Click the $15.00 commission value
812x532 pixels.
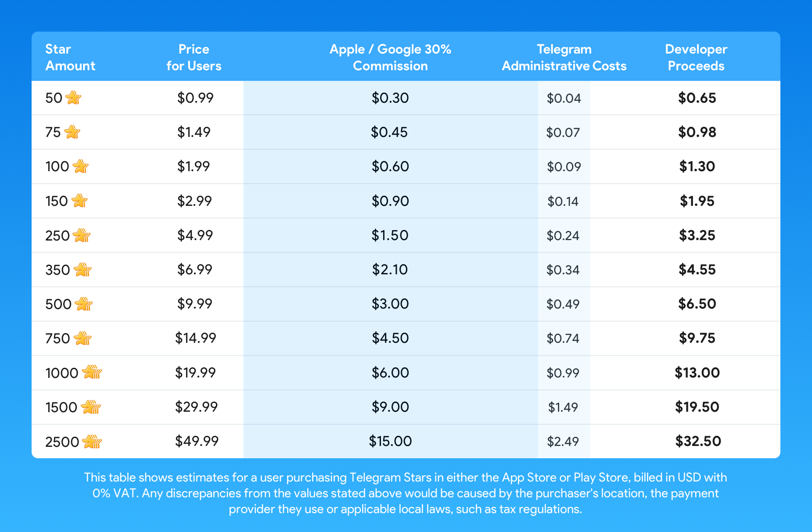(390, 441)
